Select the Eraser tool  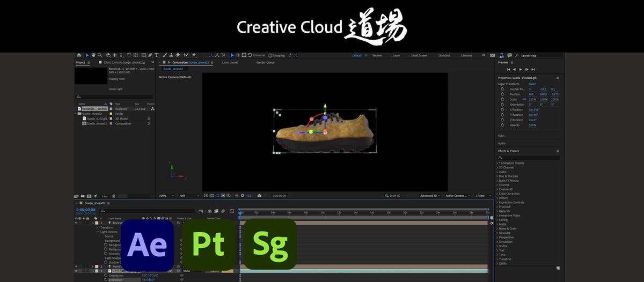pyautogui.click(x=178, y=55)
